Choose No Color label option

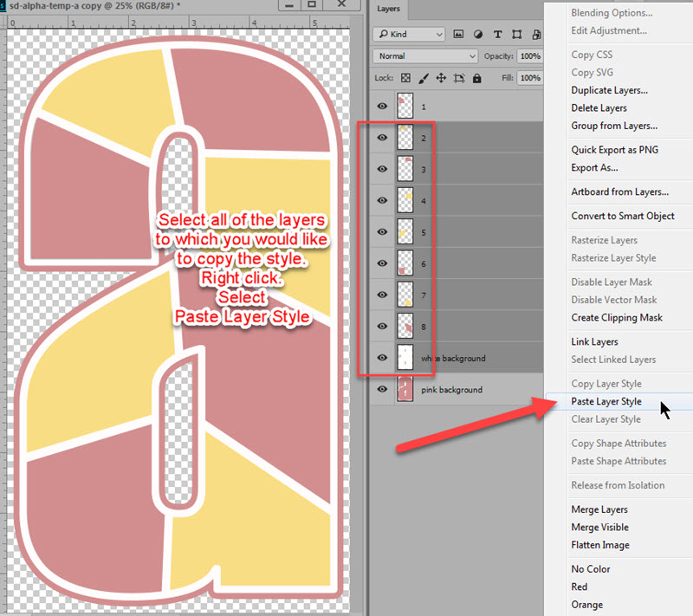tap(591, 569)
